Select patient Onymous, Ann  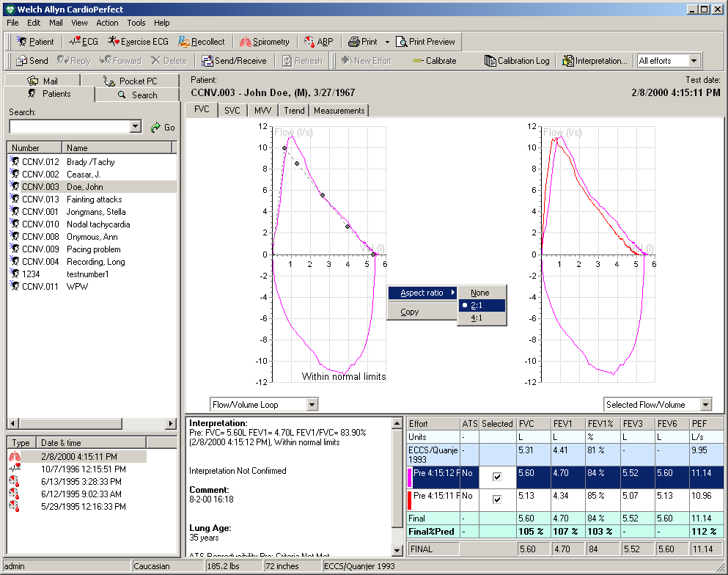click(92, 237)
